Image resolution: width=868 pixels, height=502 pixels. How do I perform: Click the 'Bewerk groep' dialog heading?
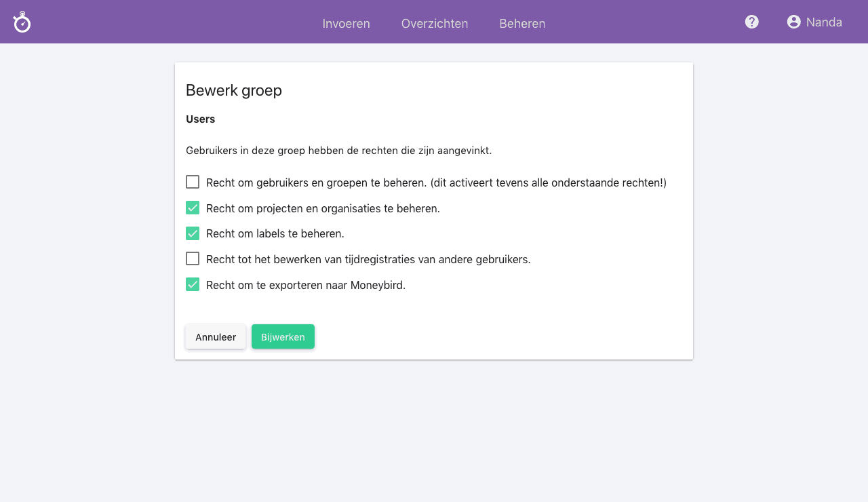tap(233, 90)
